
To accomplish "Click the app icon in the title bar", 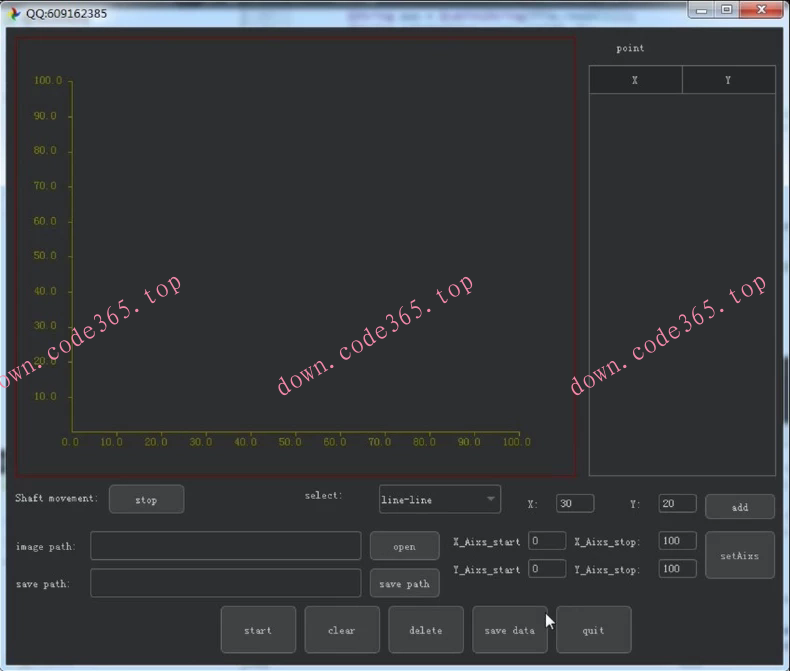I will tap(12, 13).
